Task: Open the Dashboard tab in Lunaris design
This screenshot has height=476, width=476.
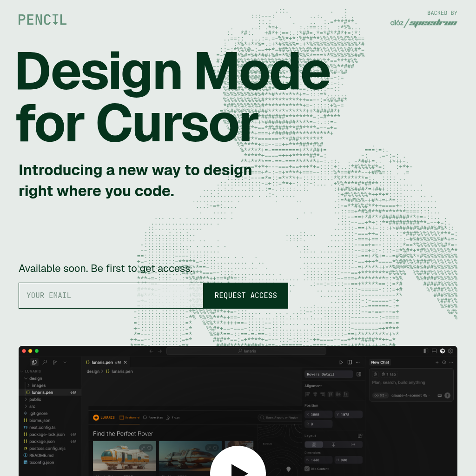Action: 130,418
